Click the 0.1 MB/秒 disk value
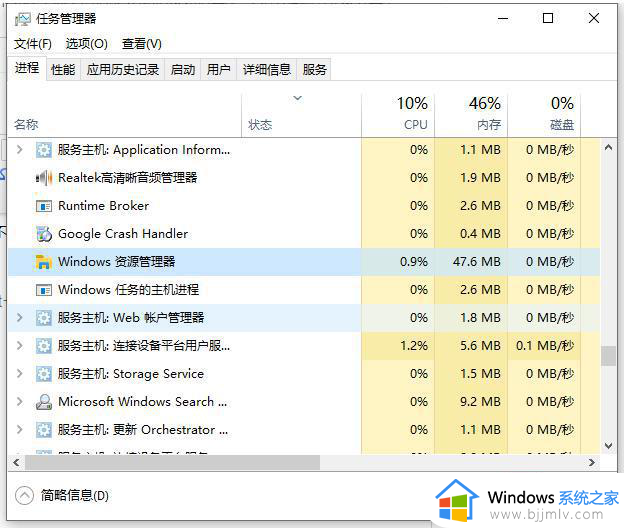This screenshot has width=624, height=528. tap(545, 346)
